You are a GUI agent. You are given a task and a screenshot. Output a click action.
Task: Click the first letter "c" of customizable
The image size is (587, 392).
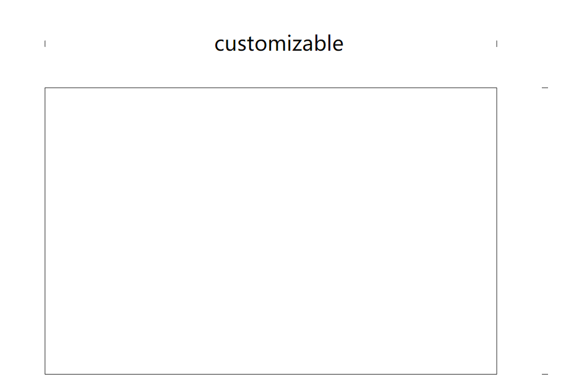coord(220,45)
